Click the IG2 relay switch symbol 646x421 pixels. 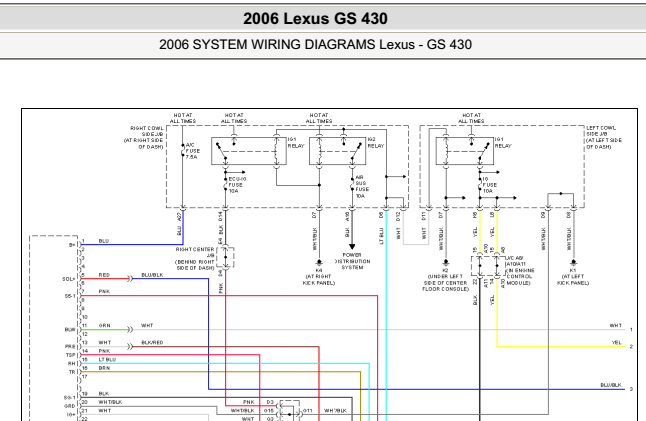point(356,152)
